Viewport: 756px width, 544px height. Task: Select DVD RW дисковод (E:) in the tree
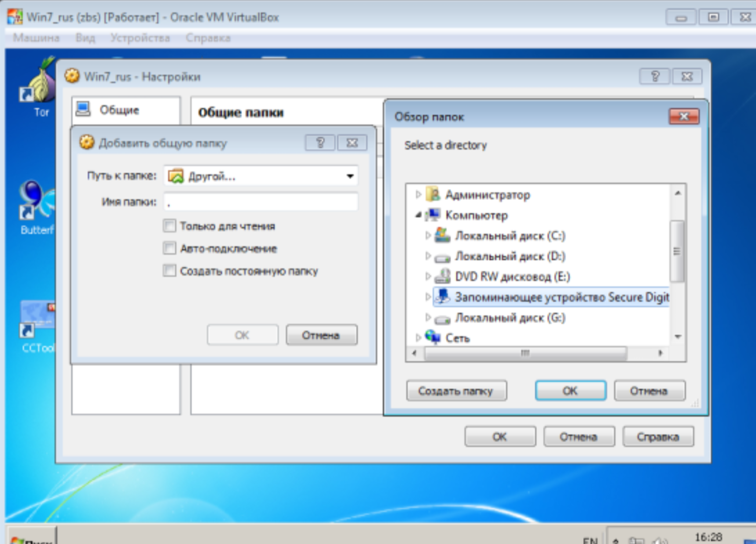[512, 277]
